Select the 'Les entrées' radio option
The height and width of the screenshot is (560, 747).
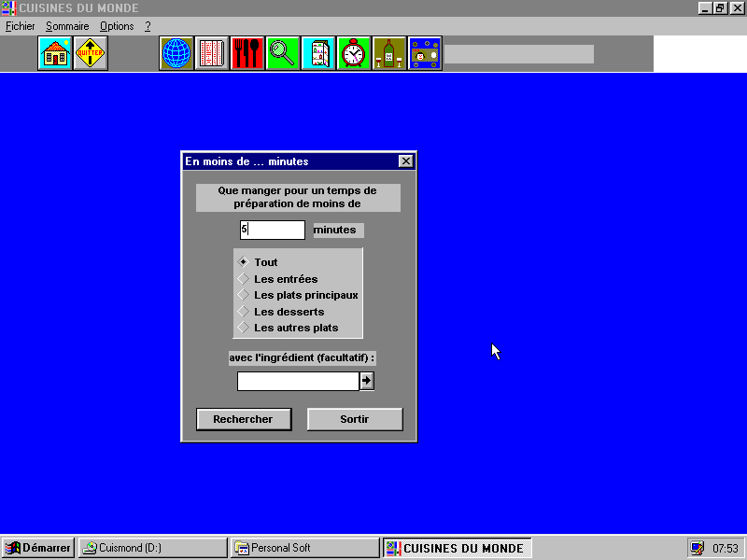(x=244, y=279)
